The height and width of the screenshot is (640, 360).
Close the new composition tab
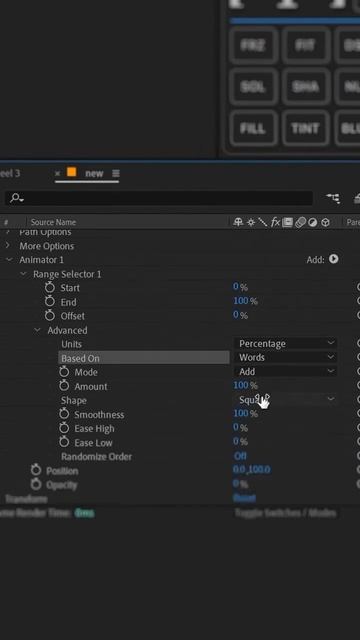[x=57, y=173]
